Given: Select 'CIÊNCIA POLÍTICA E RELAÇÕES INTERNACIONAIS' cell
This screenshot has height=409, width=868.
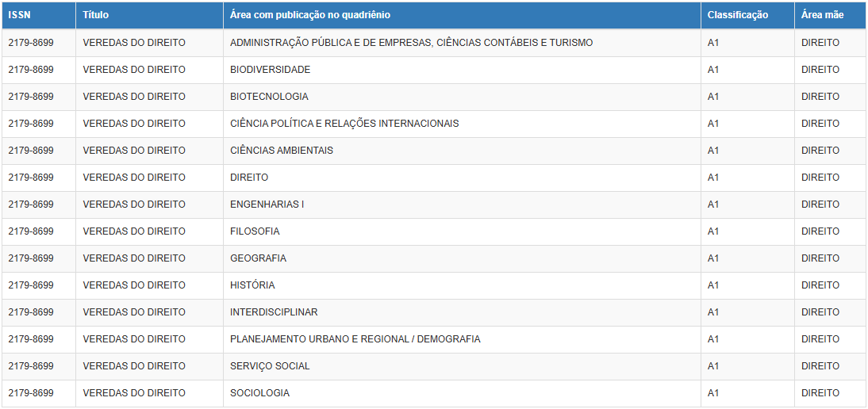Looking at the screenshot, I should pos(344,124).
